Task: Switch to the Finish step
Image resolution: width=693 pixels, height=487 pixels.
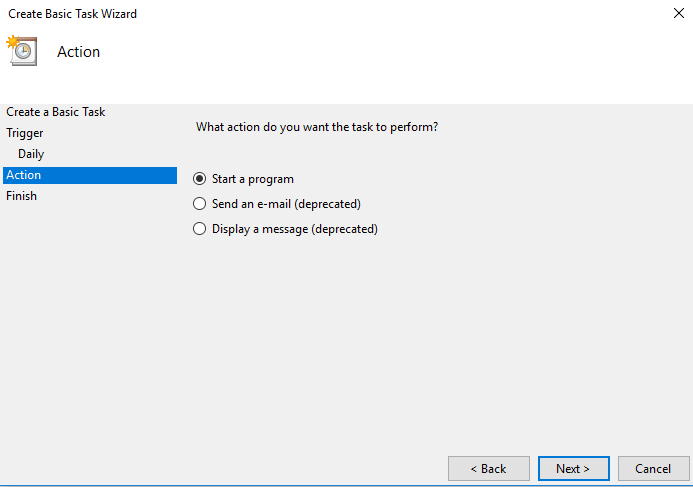Action: (x=22, y=196)
